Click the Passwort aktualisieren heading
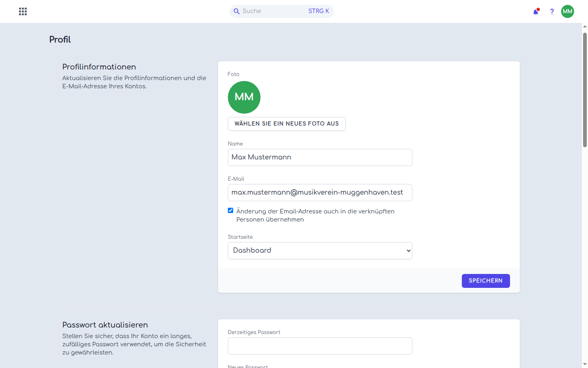 105,325
